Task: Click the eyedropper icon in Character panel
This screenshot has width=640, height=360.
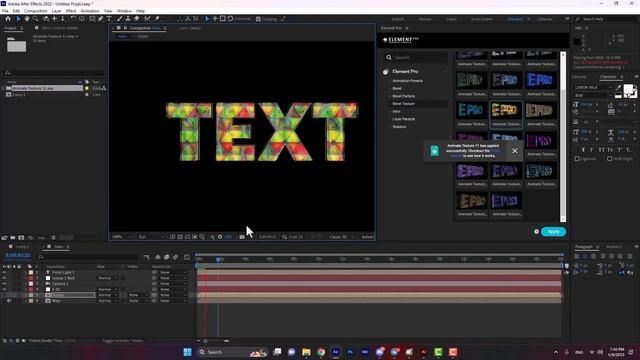Action: [618, 87]
